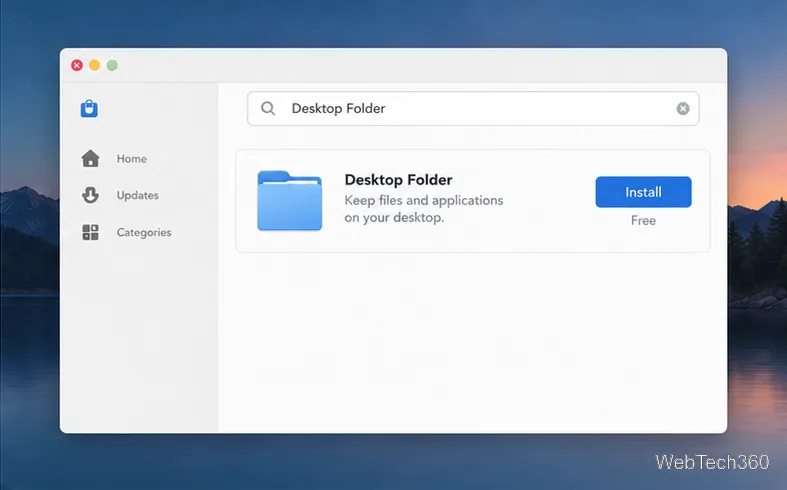Click the Desktop Folder blue folder icon

coord(290,200)
